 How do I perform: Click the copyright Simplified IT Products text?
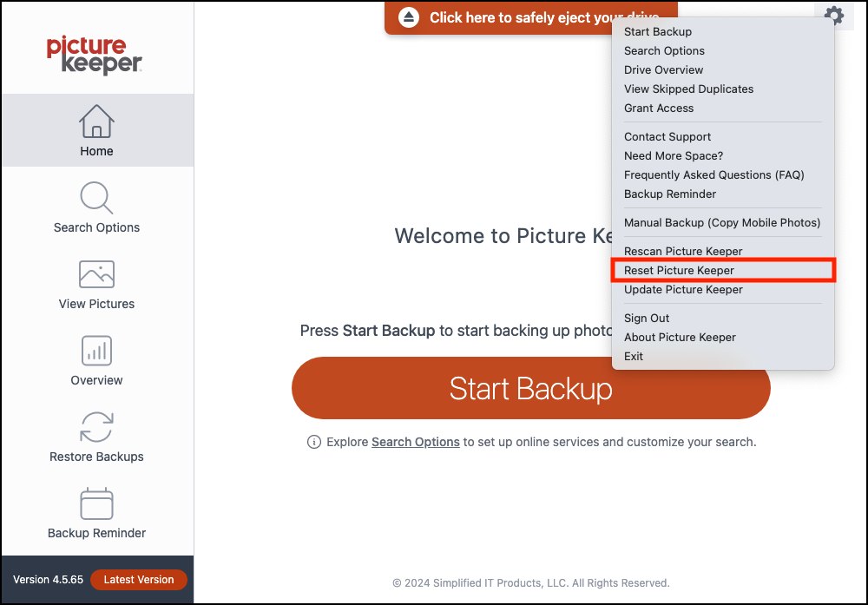point(531,582)
